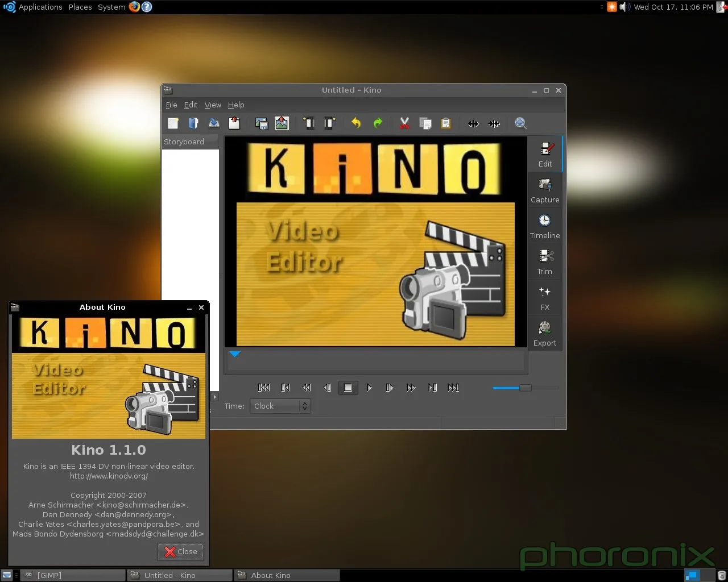Click the red scissors Cut icon
Screen dimensions: 728x582
(x=404, y=123)
